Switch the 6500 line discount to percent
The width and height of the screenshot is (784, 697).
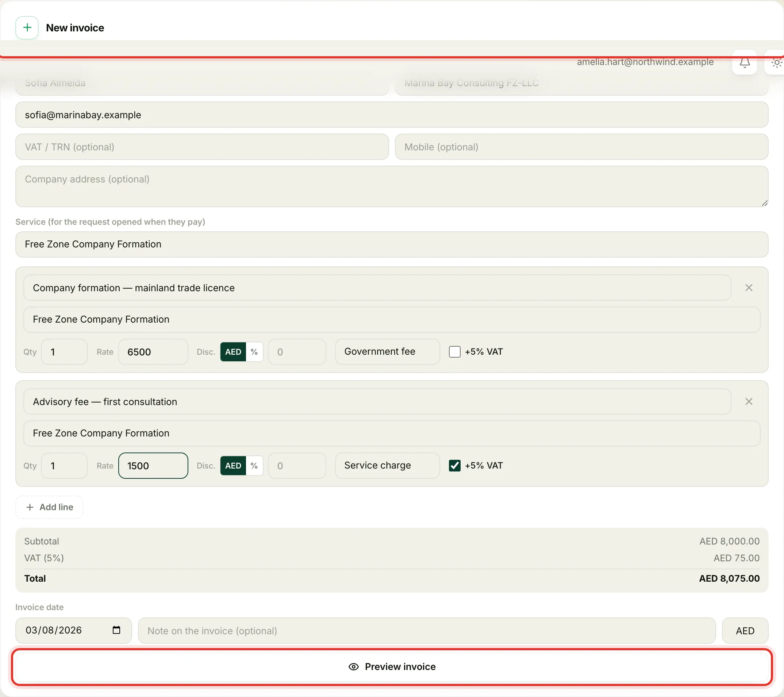point(254,351)
